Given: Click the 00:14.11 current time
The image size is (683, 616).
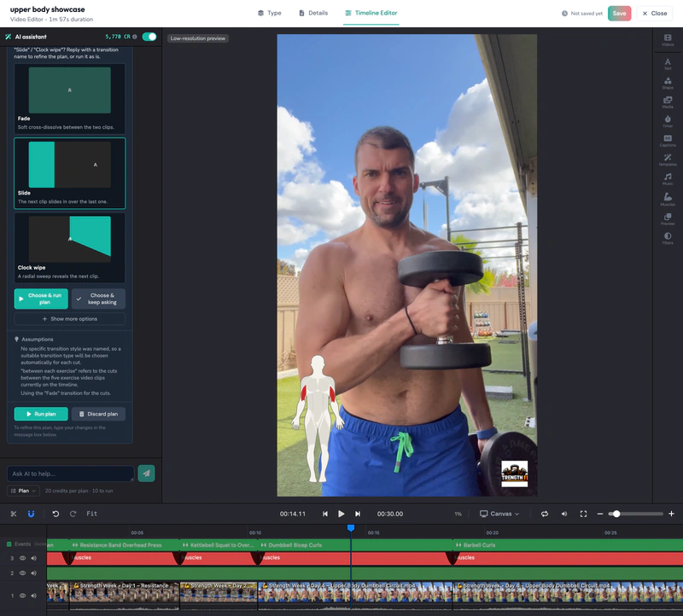Looking at the screenshot, I should click(292, 514).
